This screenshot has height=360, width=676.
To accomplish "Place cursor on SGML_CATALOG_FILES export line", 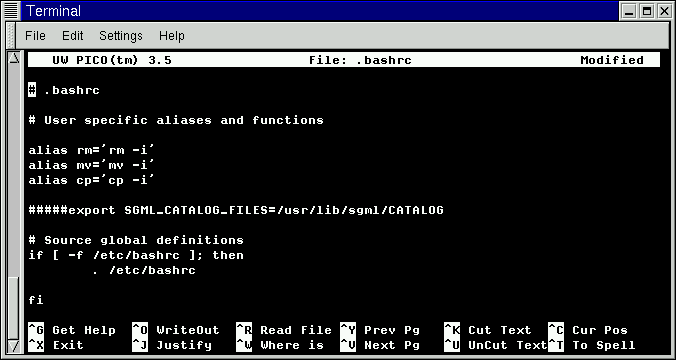I will click(x=236, y=210).
